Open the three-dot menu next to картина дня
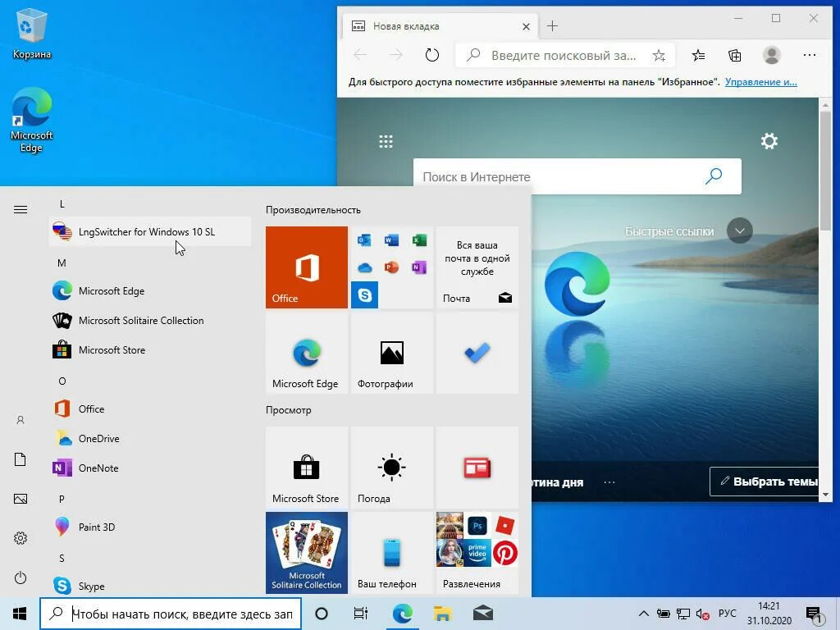This screenshot has height=630, width=840. 609,482
